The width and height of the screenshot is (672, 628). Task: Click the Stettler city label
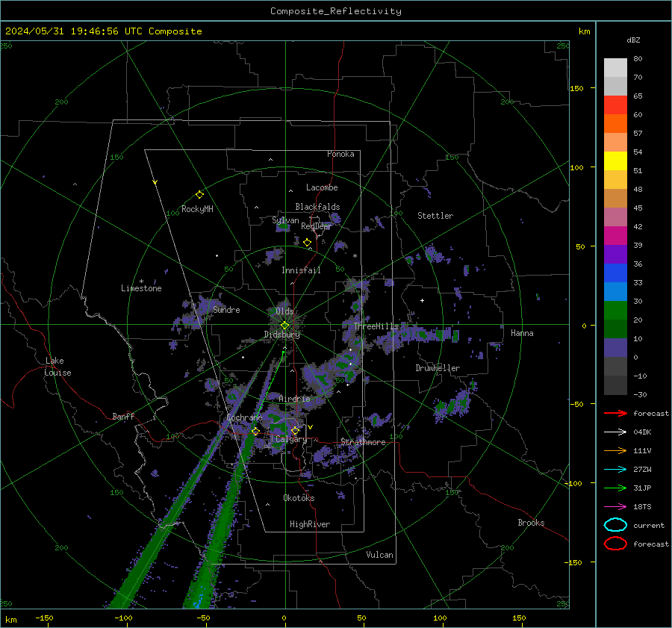[435, 216]
